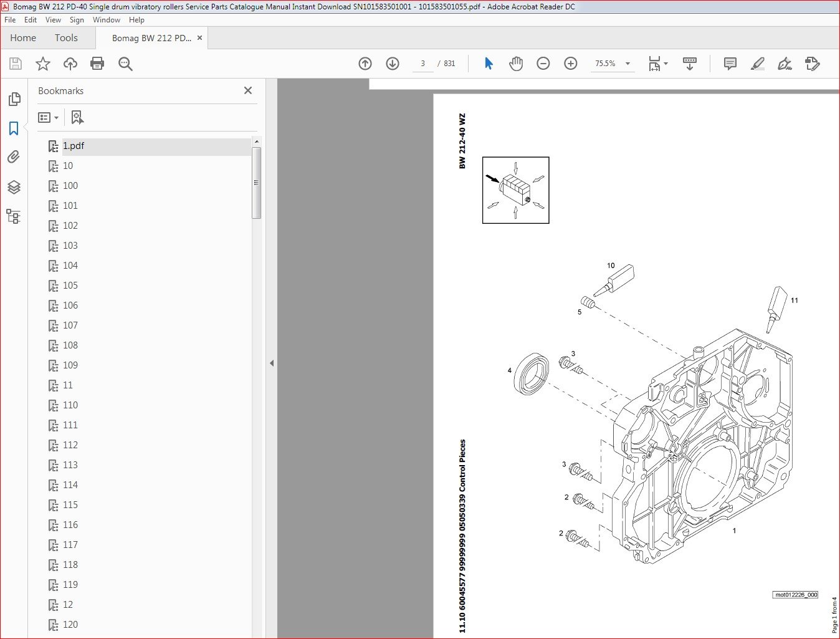This screenshot has width=840, height=639.
Task: Select bookmark 120
Action: (x=70, y=625)
